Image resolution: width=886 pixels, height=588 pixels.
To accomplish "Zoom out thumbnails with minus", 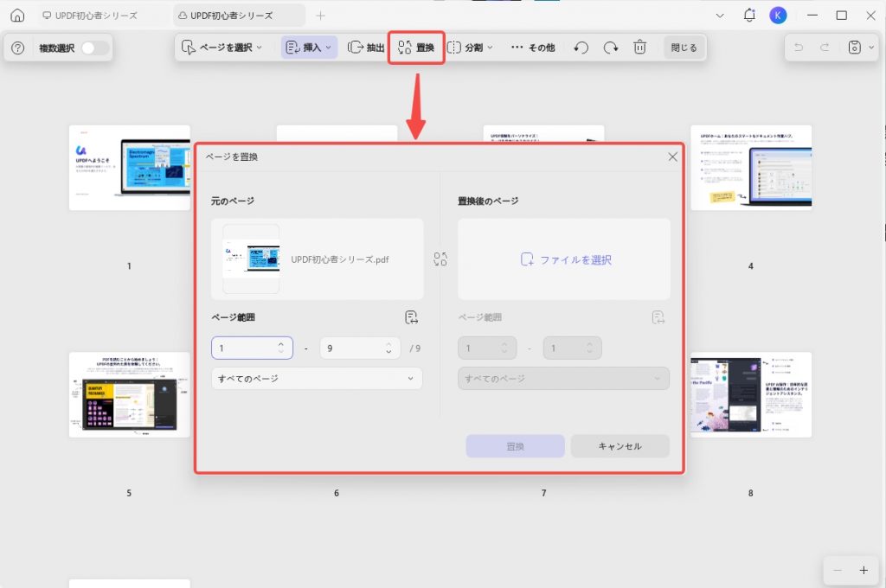I will point(838,571).
